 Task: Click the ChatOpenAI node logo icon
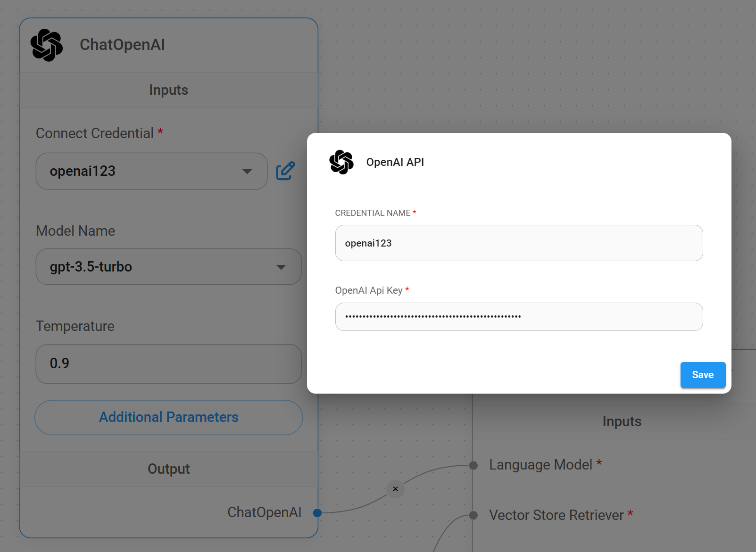tap(47, 45)
